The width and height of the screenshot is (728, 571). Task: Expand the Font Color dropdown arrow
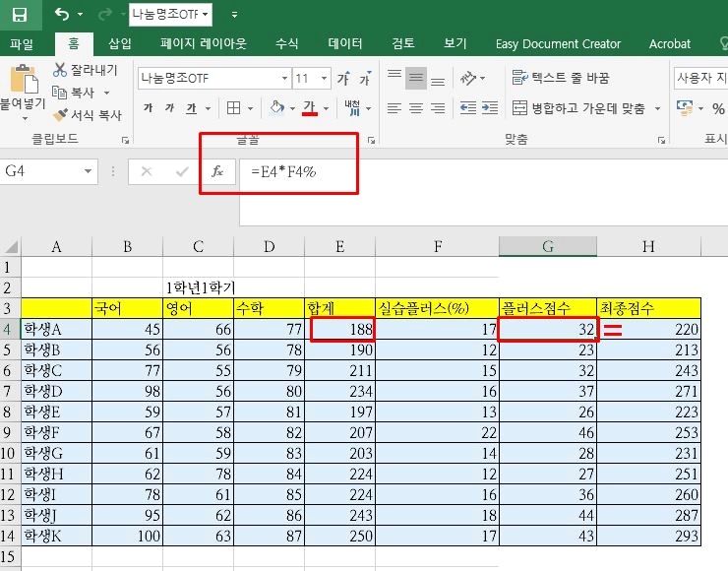point(326,108)
